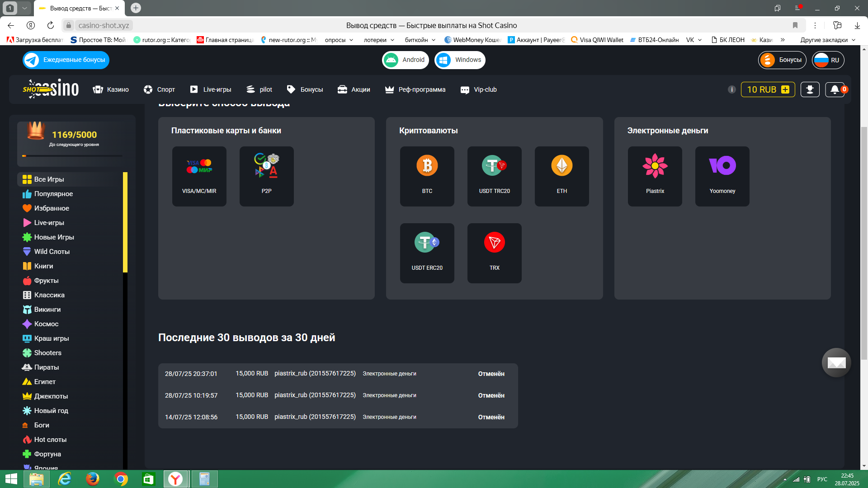Select the ETH crypto withdrawal tile

click(x=561, y=176)
